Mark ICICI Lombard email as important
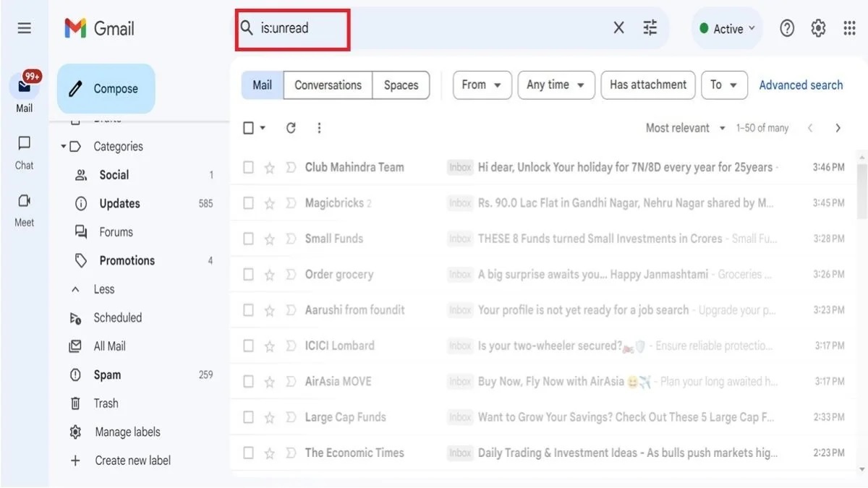868x488 pixels. [x=291, y=346]
